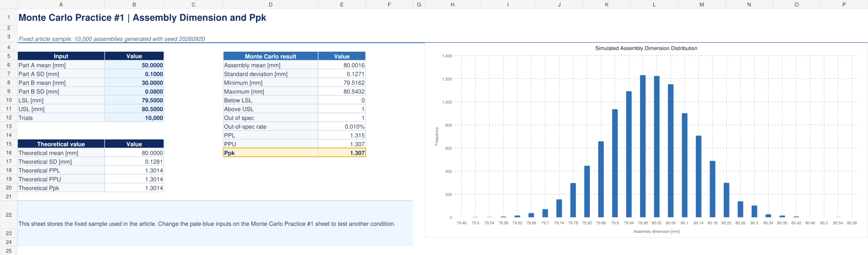Click the sheet title cell in row 1
This screenshot has height=255, width=868.
142,18
